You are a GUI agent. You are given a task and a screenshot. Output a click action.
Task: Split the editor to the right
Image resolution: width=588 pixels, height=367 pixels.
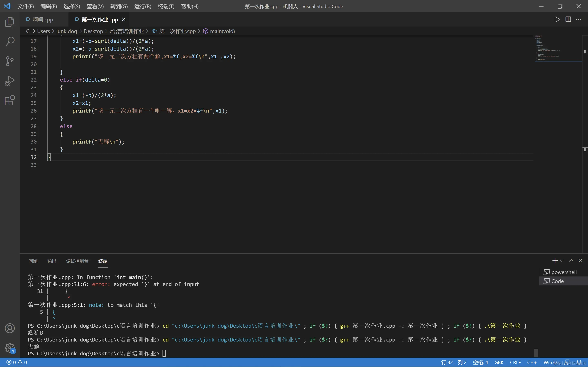(568, 19)
